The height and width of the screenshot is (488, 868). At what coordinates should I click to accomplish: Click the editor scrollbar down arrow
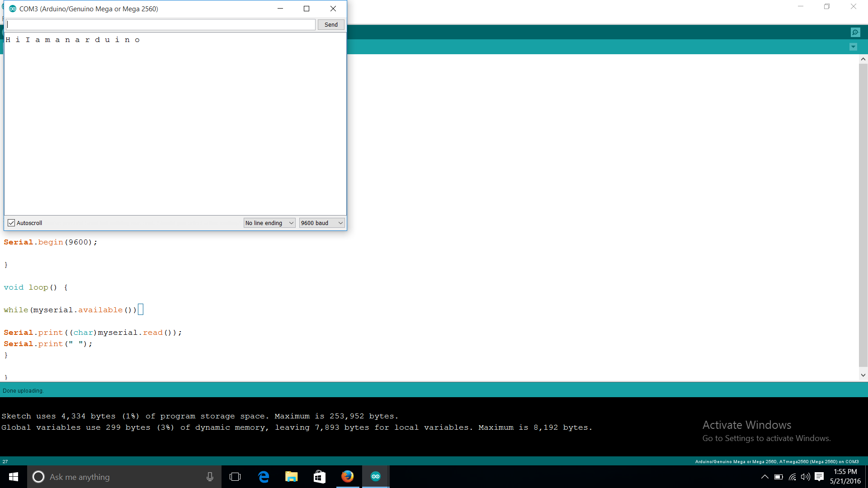coord(863,375)
